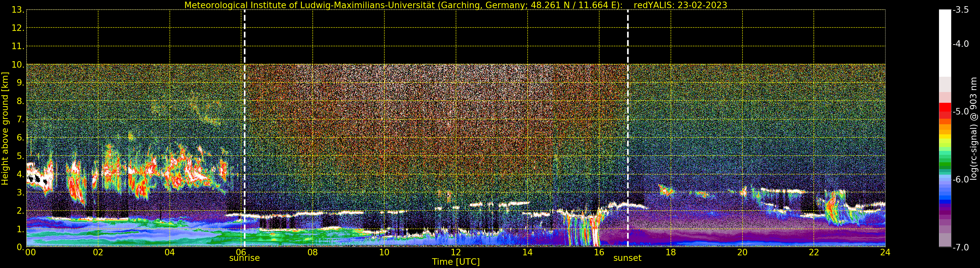Click the '-6.0' colorbar tick value
980x268 pixels.
point(960,180)
